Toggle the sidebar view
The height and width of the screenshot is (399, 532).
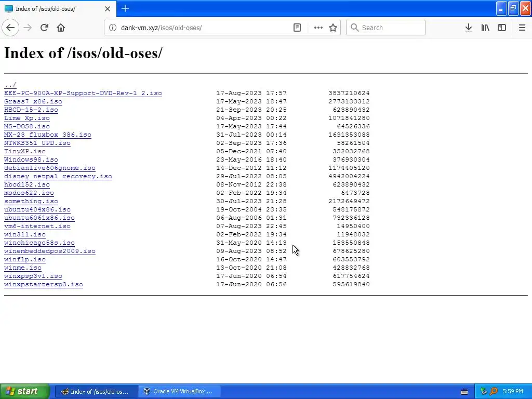[502, 28]
